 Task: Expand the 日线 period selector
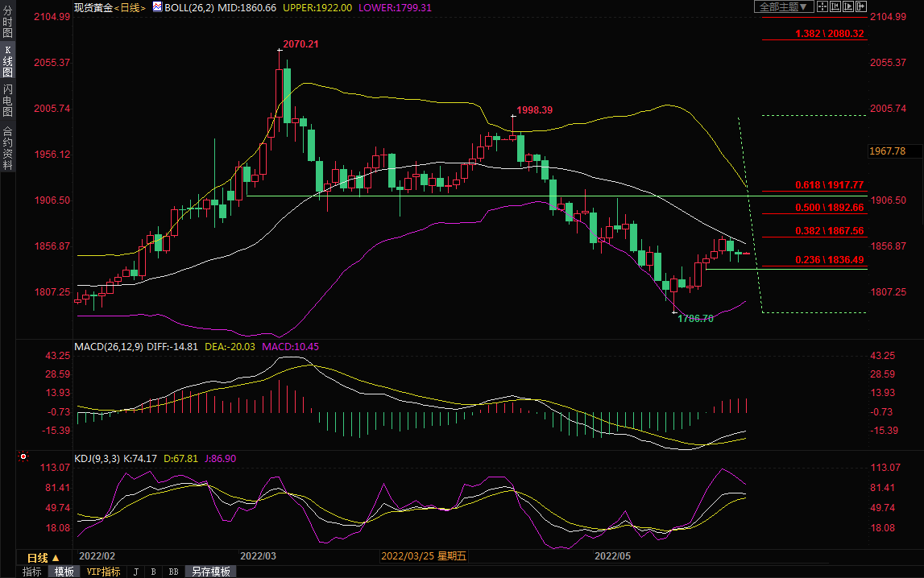tap(44, 558)
